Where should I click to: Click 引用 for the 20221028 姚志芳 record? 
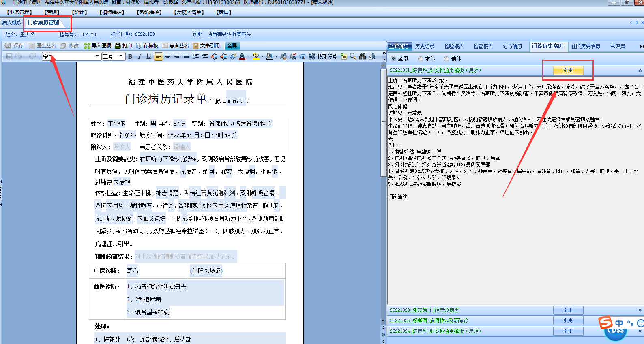pos(568,310)
